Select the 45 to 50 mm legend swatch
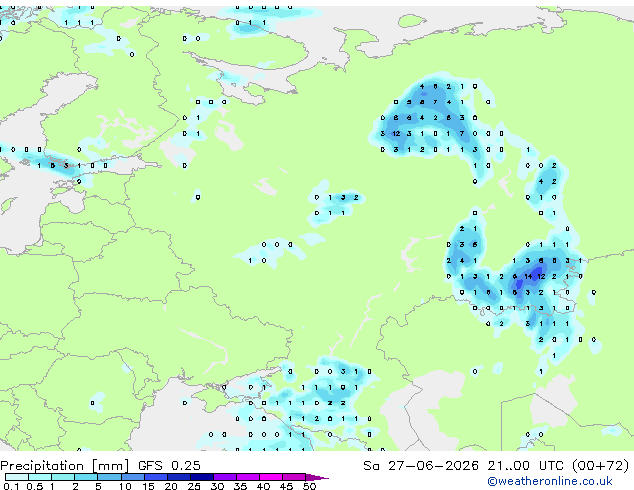The height and width of the screenshot is (490, 634). (x=294, y=477)
